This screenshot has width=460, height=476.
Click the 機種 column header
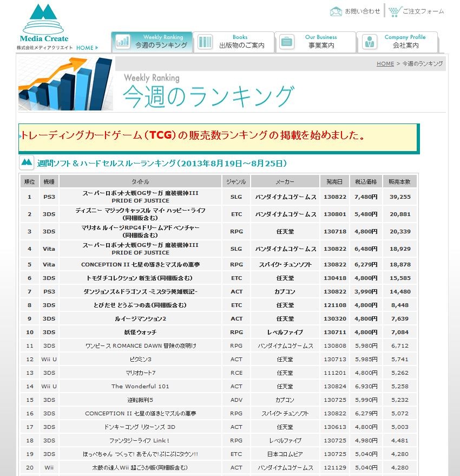[49, 181]
